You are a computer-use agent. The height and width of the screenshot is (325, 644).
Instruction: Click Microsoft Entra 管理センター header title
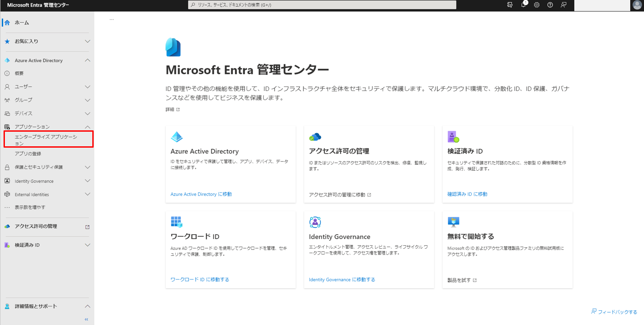click(x=38, y=5)
